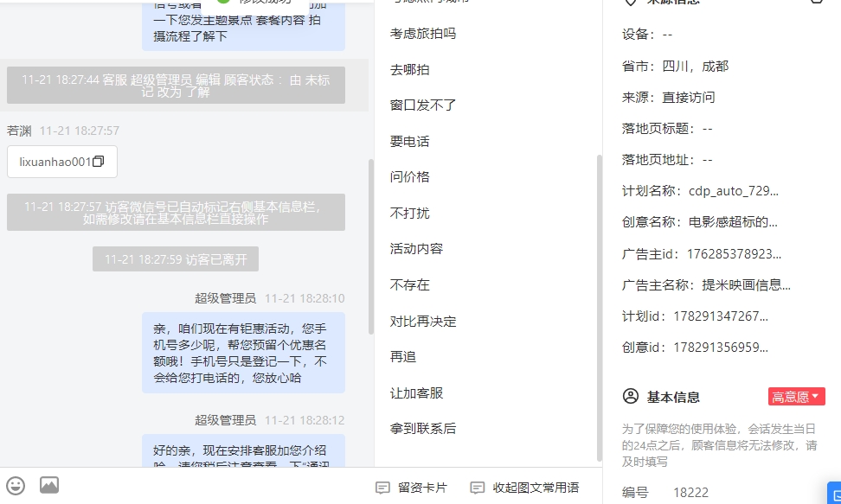This screenshot has width=841, height=504.
Task: Click the 落地页地址 field row
Action: pyautogui.click(x=667, y=159)
